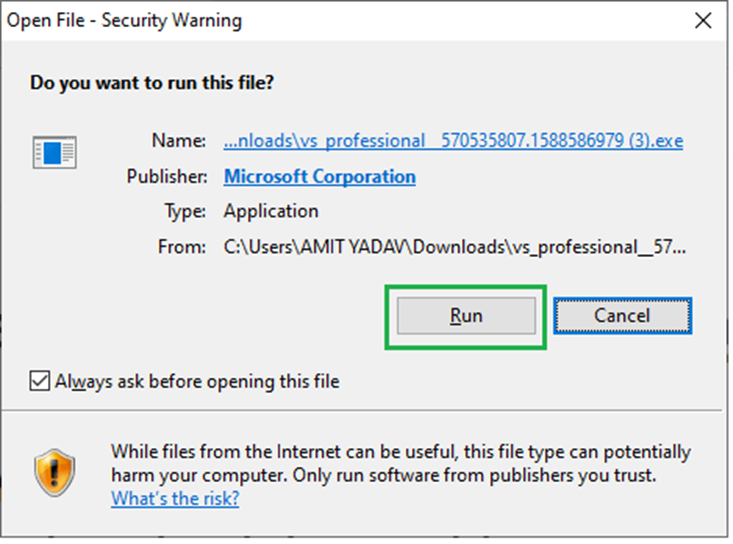Click the Open File - Security Warning title
The height and width of the screenshot is (544, 733).
[125, 20]
